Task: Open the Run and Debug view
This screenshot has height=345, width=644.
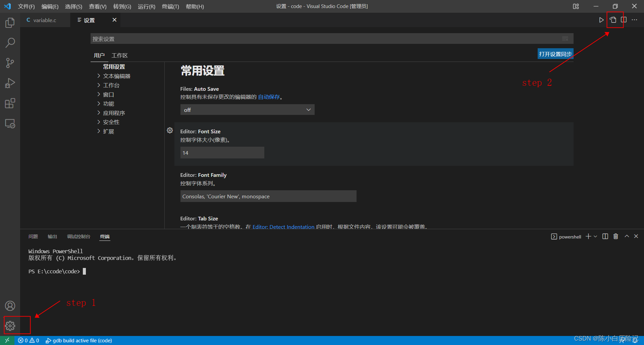Action: tap(10, 83)
